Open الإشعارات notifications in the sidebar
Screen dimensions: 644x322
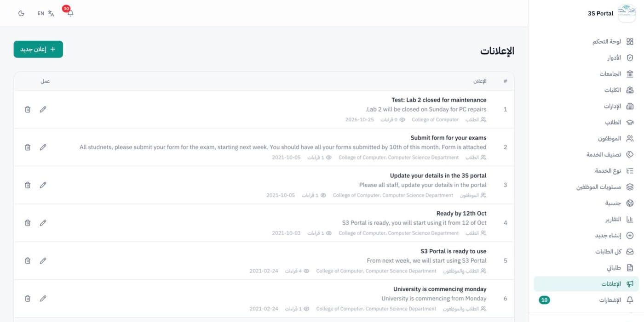pos(586,300)
